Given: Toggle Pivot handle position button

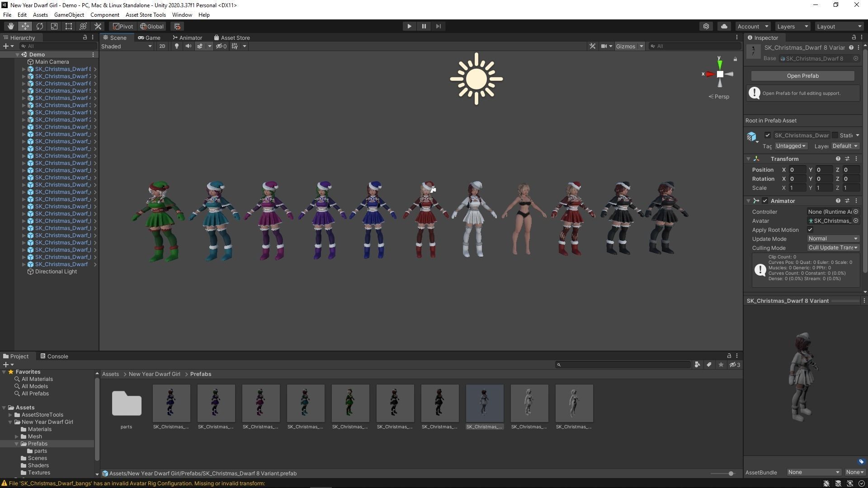Looking at the screenshot, I should click(x=123, y=26).
